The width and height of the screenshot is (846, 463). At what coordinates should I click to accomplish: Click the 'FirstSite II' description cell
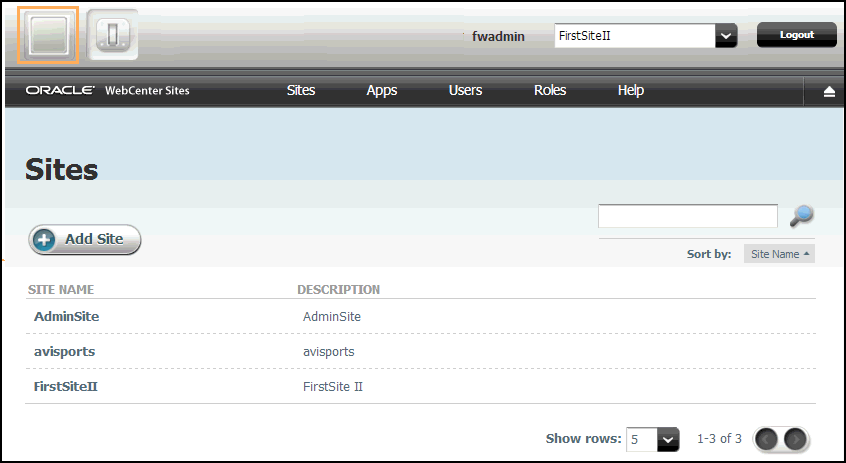[x=332, y=386]
